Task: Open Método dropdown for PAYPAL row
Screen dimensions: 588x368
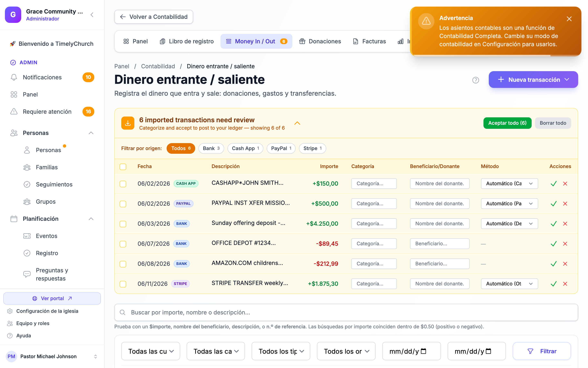Action: 509,204
